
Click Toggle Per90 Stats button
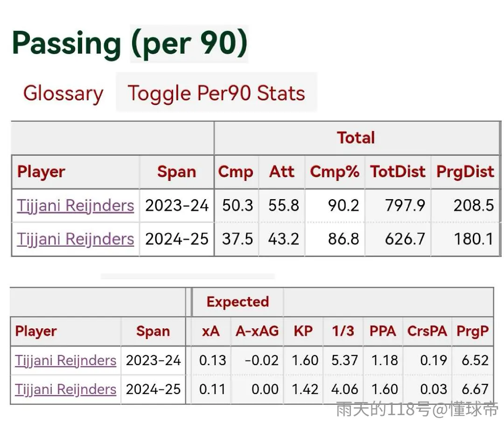(x=217, y=93)
